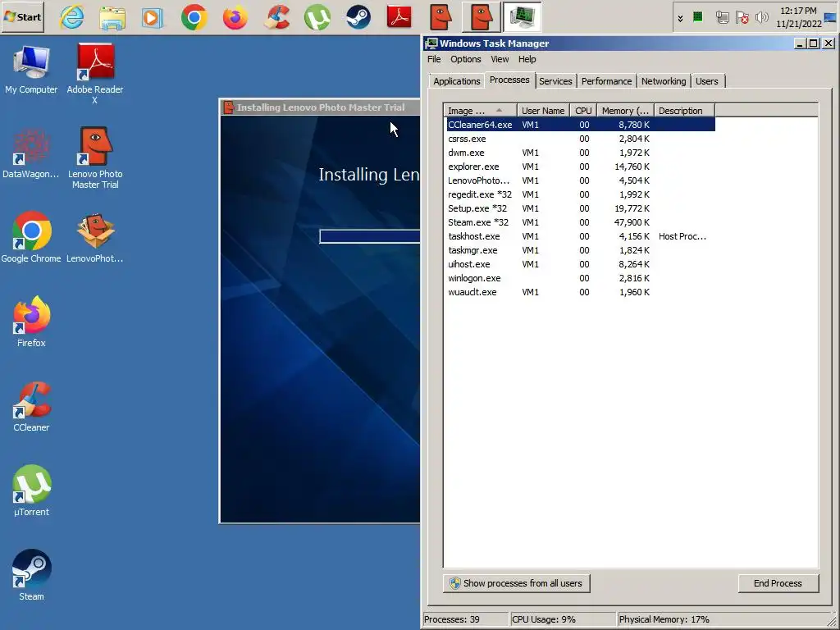Select Firefox desktop shortcut
840x630 pixels.
click(x=31, y=322)
